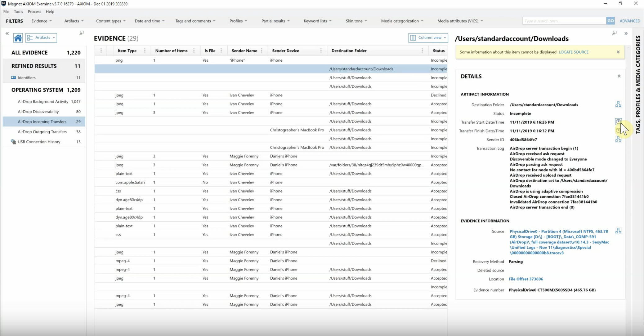
Task: Switch explorer using the Artifacts view dropdown
Action: pyautogui.click(x=41, y=38)
